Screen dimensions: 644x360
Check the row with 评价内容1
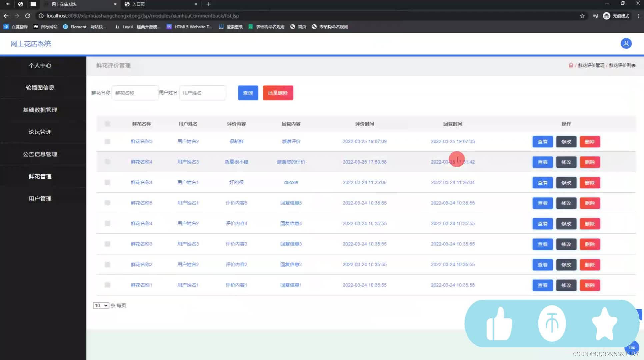click(x=107, y=285)
